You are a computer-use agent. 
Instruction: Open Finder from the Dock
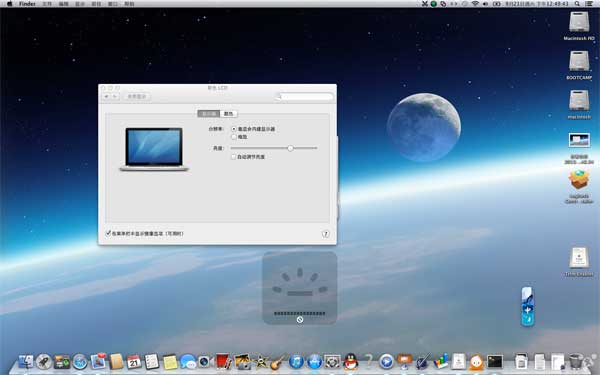tap(26, 361)
